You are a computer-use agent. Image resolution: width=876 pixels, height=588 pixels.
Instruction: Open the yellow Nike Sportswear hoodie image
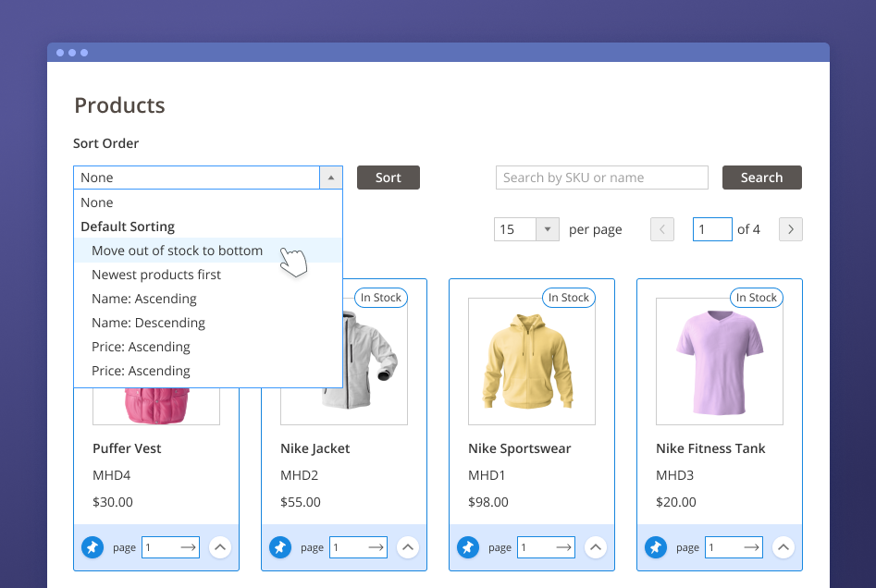532,361
